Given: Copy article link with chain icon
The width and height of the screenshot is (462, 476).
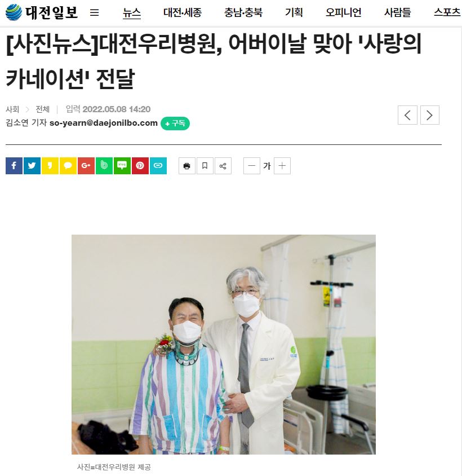Looking at the screenshot, I should [x=158, y=166].
